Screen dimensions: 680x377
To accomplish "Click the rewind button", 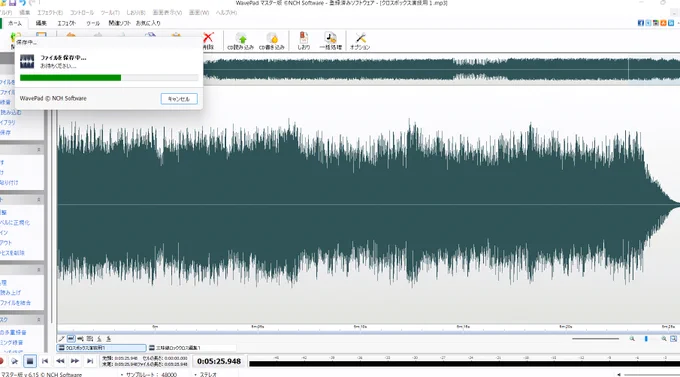I will [60, 361].
